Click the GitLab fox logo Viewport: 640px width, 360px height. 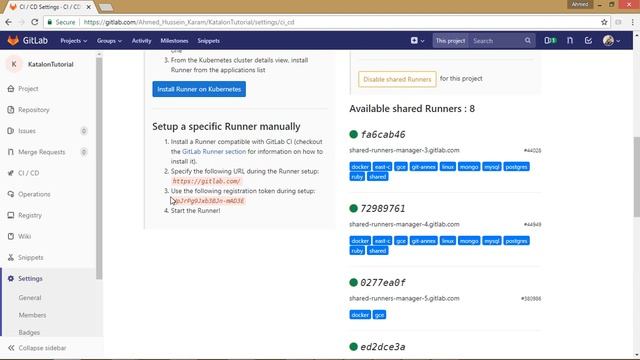(13, 40)
